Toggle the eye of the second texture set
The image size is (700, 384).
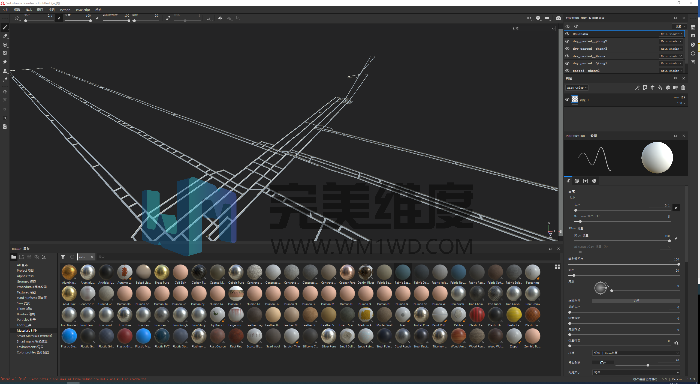pos(567,42)
